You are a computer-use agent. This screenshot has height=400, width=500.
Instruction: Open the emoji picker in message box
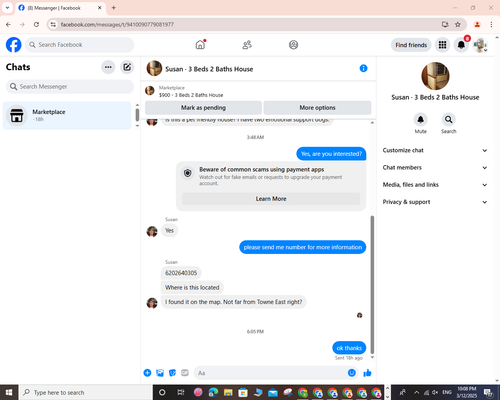[352, 373]
